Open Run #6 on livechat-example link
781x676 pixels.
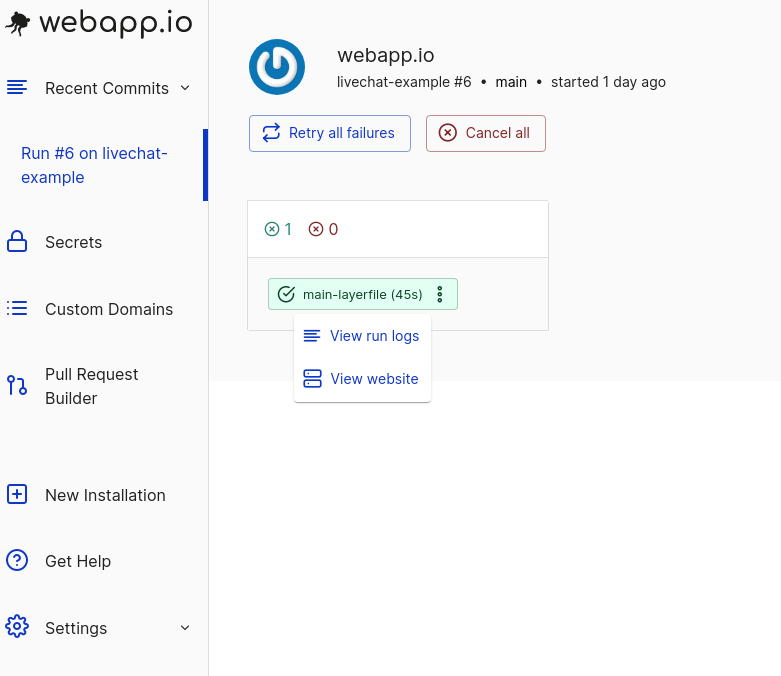pos(94,165)
